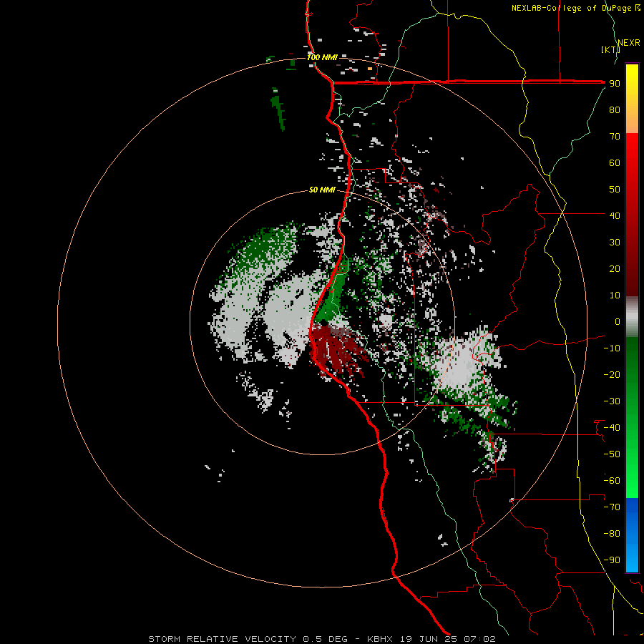Viewport: 644px width, 644px height.
Task: Click the -10 value on the velocity scale
Action: [x=612, y=348]
